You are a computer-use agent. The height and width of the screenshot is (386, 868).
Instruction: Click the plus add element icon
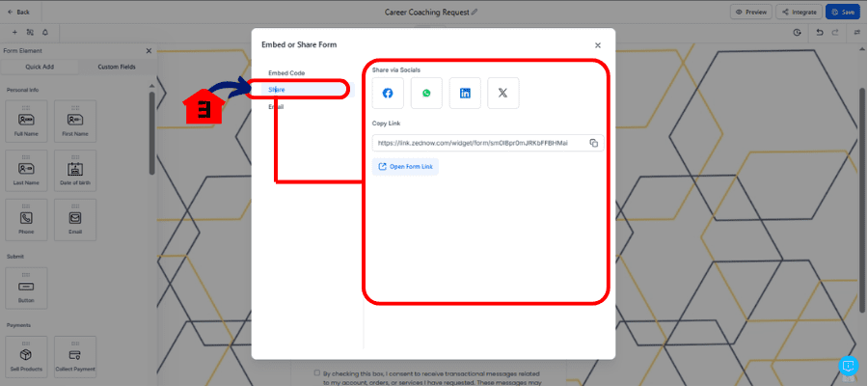pos(14,33)
